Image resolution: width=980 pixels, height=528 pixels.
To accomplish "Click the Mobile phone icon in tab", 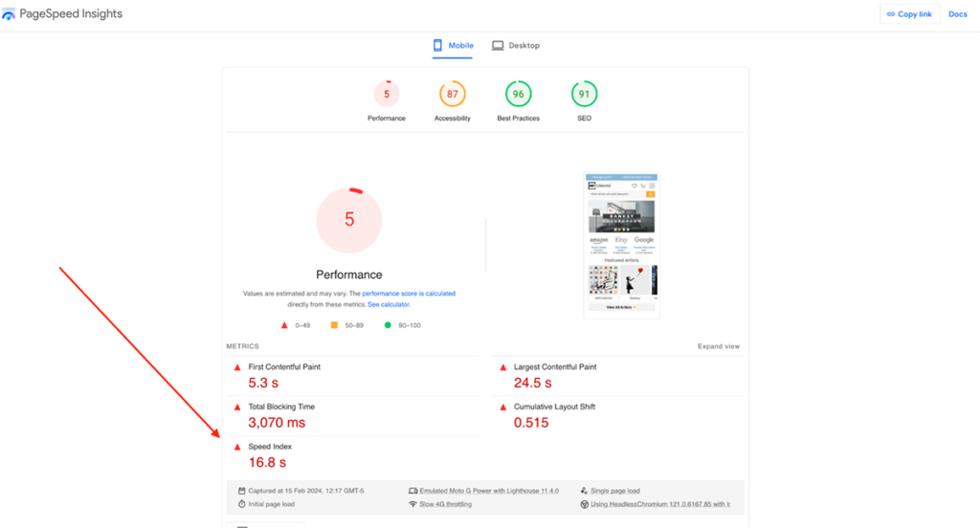I will point(437,46).
